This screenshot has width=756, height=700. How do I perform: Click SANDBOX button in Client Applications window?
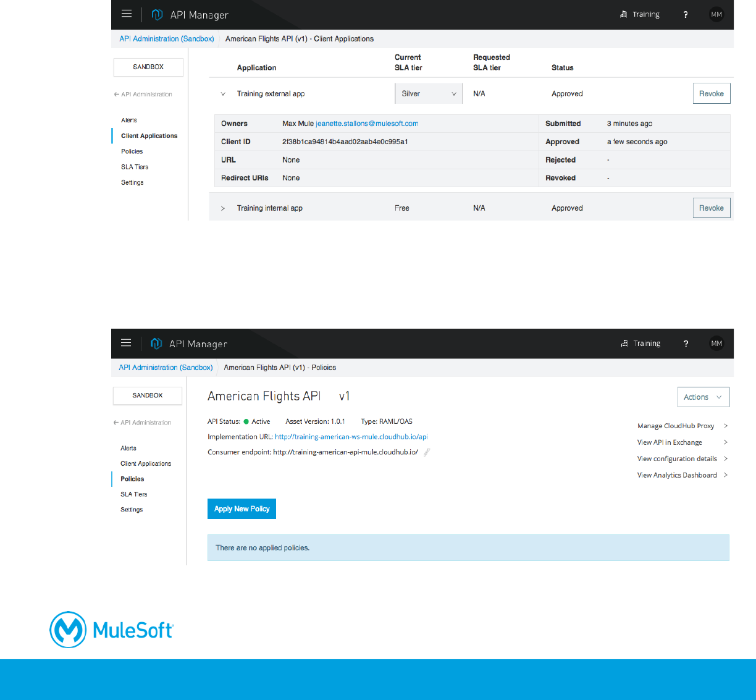(x=148, y=67)
